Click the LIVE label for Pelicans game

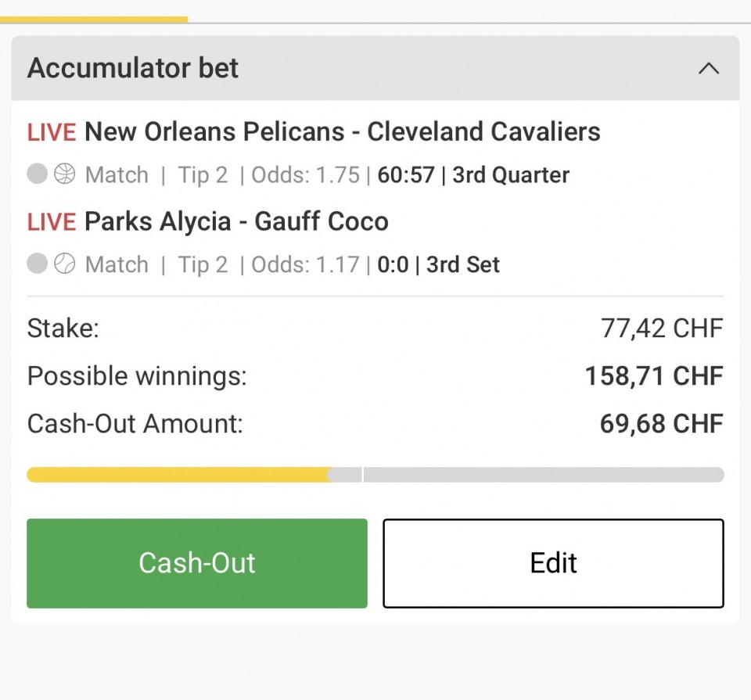point(52,132)
